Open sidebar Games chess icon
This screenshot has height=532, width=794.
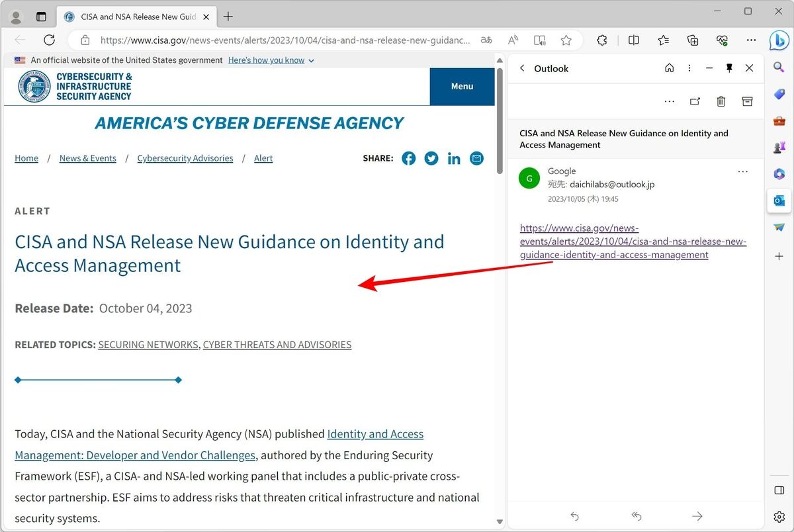tap(779, 148)
